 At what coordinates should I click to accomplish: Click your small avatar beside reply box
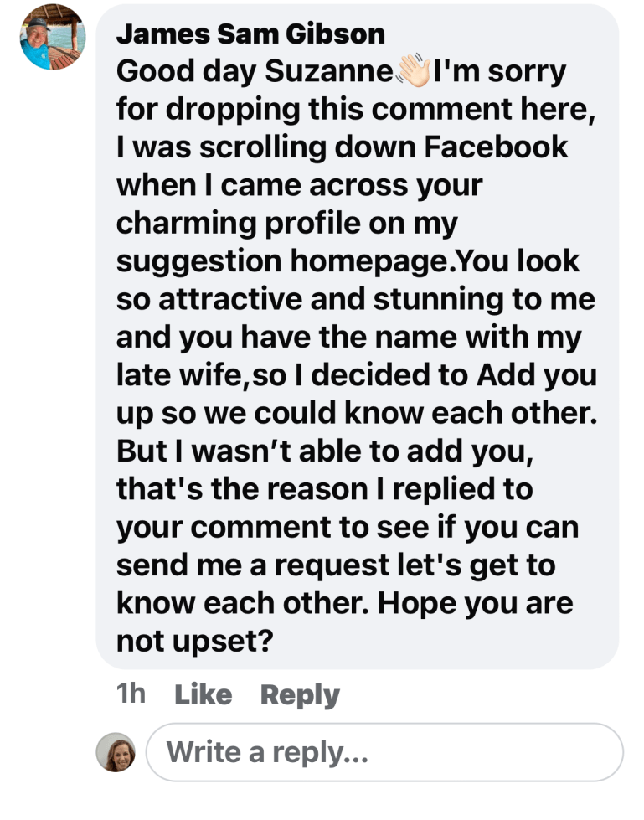116,752
